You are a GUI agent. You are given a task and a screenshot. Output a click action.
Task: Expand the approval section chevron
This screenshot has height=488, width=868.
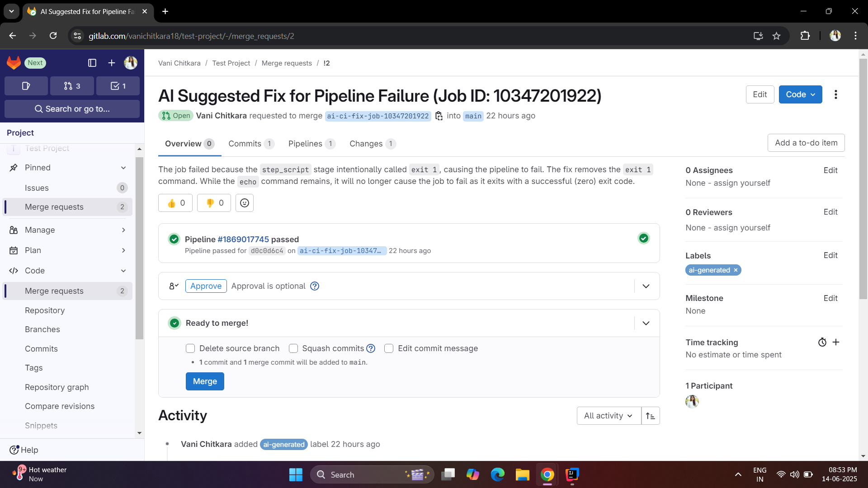point(646,286)
